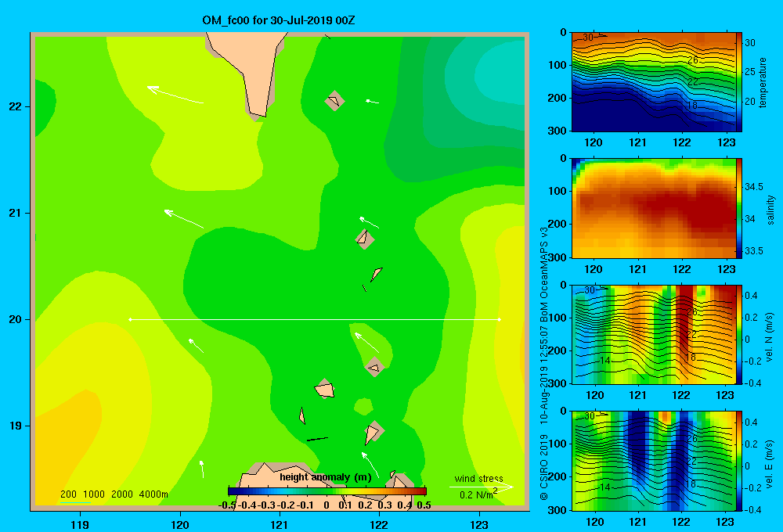The height and width of the screenshot is (532, 783).
Task: Click the wind stress reference arrow
Action: click(482, 487)
